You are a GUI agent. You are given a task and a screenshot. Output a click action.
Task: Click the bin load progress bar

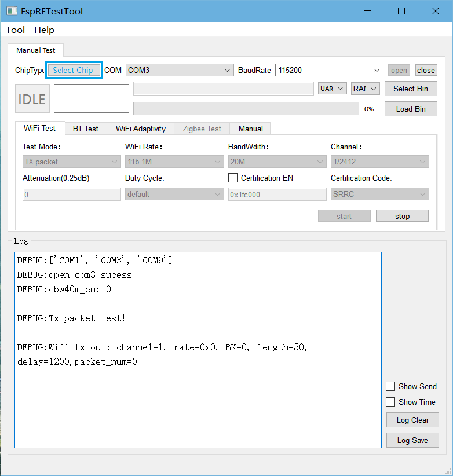point(246,109)
